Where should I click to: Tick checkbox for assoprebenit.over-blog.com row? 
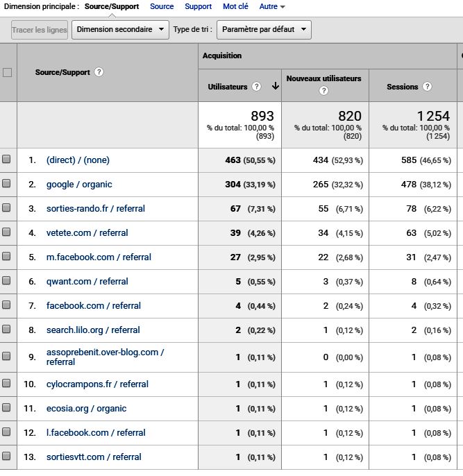[x=6, y=356]
